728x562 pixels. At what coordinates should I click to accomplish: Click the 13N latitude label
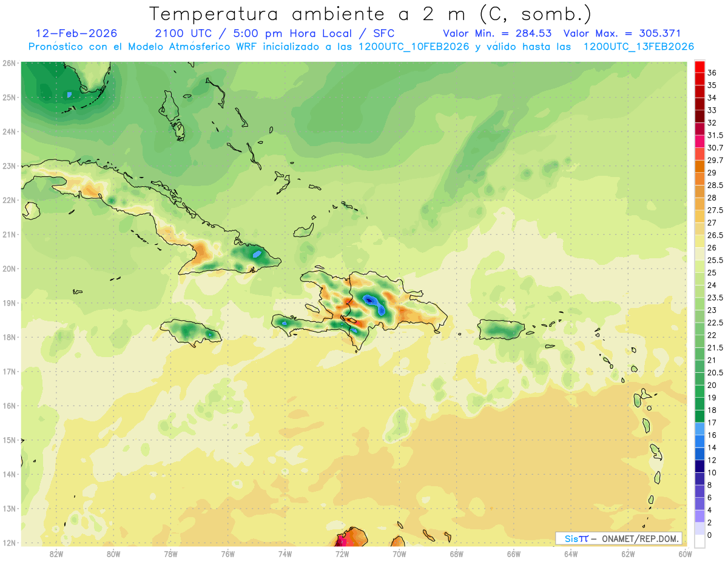pos(9,508)
